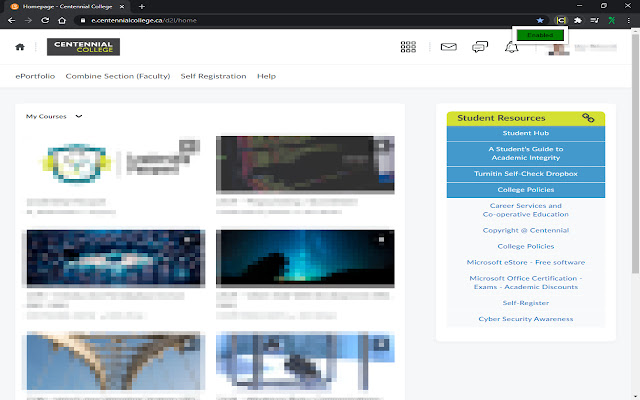Click the address bar URL field
The image size is (640, 400).
[310, 20]
